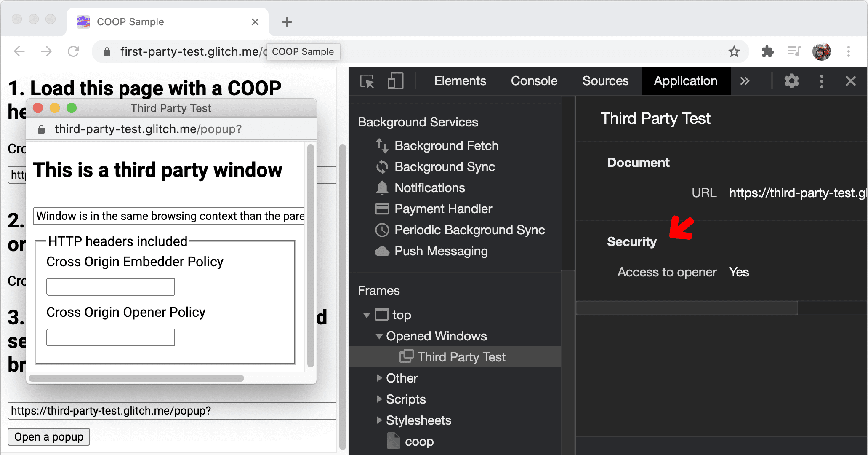The width and height of the screenshot is (868, 455).
Task: Click Open a popup button
Action: (x=49, y=436)
